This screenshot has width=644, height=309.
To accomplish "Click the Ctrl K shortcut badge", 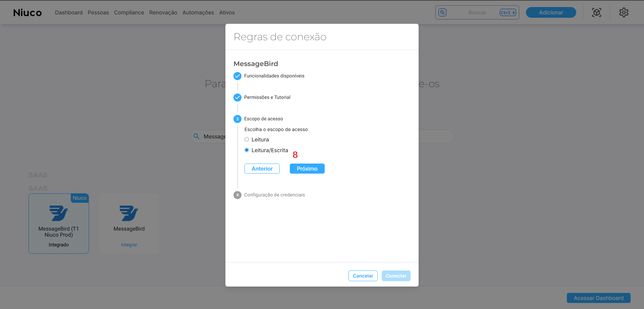I will (508, 12).
